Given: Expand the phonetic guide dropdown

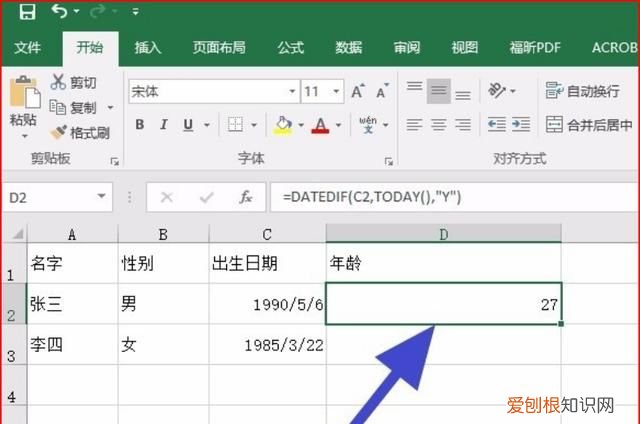Looking at the screenshot, I should click(x=385, y=125).
